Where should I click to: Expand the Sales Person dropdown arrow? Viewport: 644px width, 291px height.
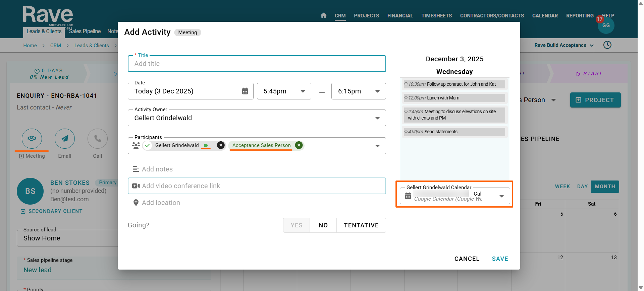(553, 100)
